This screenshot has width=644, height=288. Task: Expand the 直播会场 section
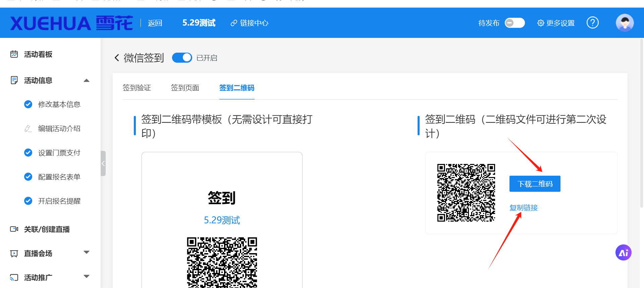87,252
